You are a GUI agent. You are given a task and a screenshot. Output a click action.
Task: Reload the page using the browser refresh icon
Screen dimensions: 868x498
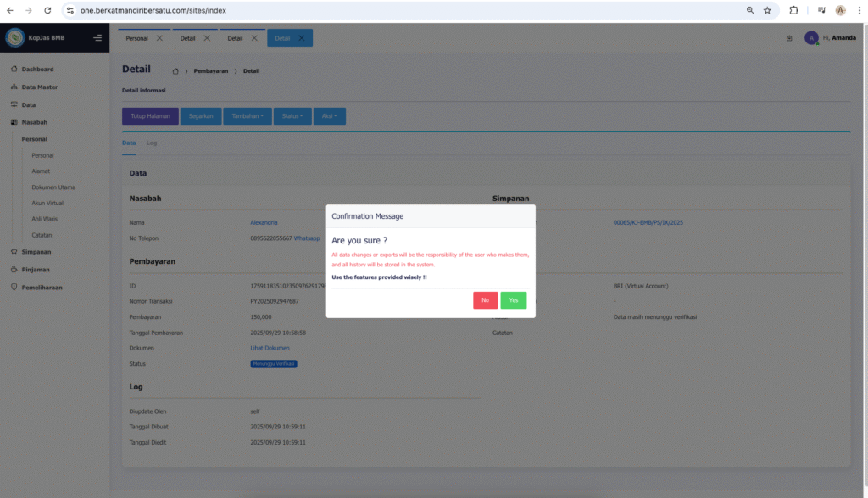tap(47, 10)
